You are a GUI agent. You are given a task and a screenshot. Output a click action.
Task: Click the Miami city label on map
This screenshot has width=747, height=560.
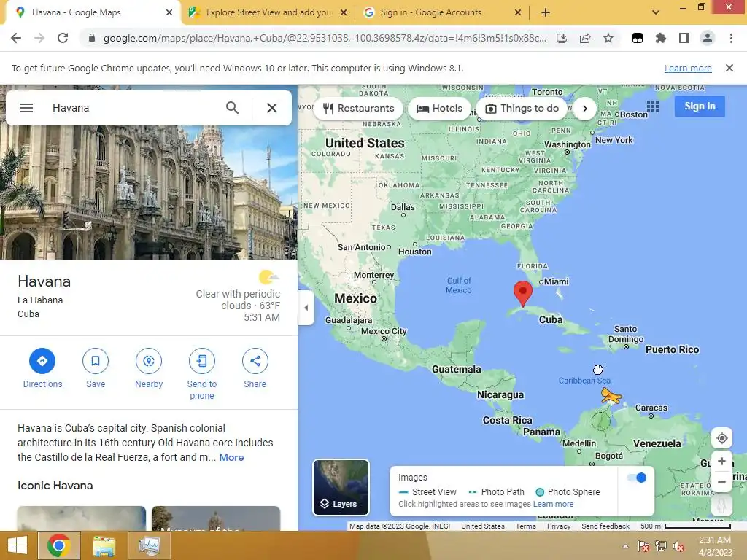[556, 281]
